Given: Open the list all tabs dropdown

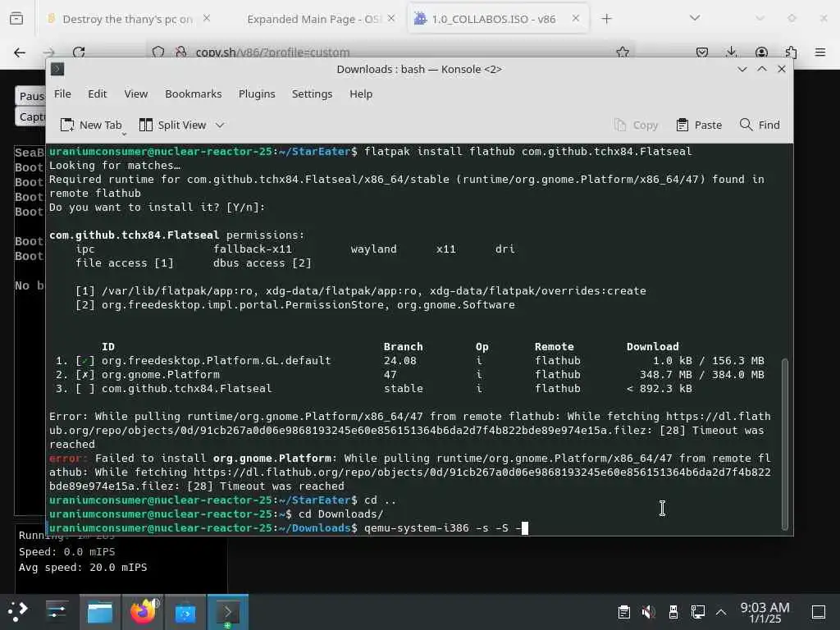Looking at the screenshot, I should [695, 18].
